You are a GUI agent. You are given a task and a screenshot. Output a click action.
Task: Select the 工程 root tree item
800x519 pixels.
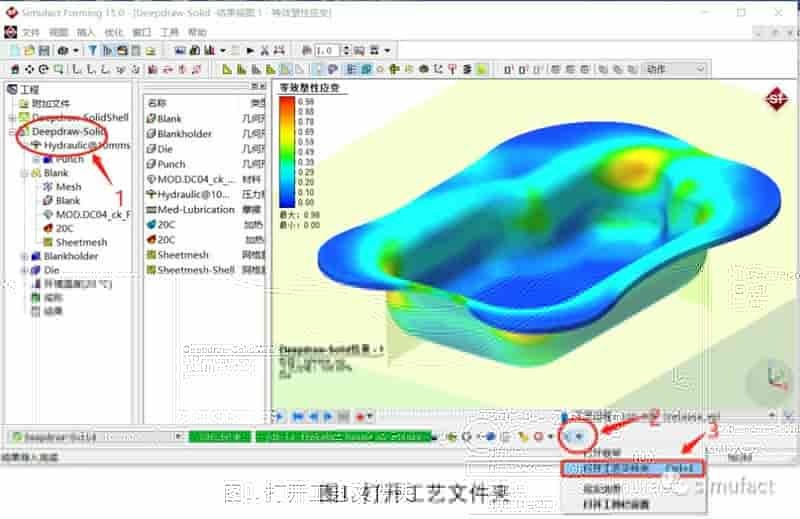23,89
